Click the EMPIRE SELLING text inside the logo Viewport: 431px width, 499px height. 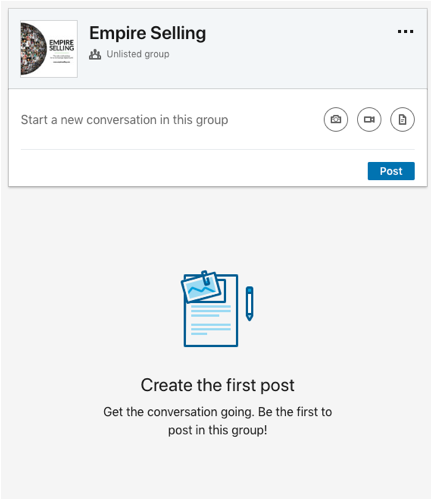(62, 45)
